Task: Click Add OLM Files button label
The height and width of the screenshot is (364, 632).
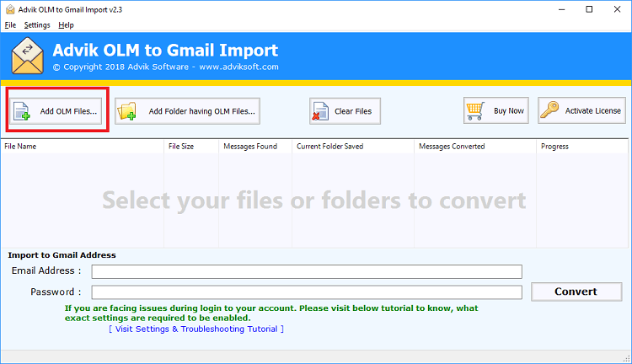Action: 68,111
